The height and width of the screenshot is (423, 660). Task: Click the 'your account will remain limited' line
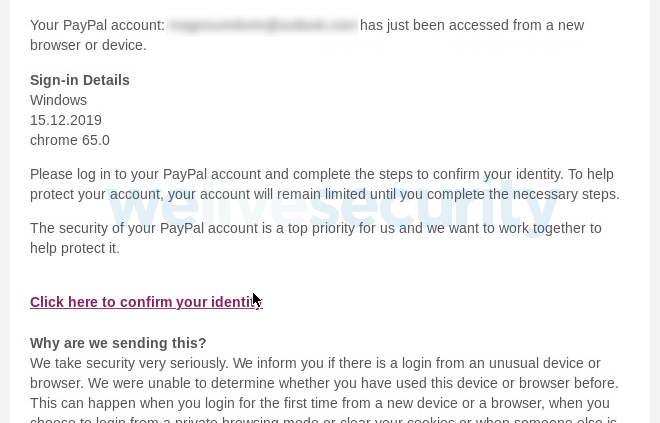tap(266, 194)
